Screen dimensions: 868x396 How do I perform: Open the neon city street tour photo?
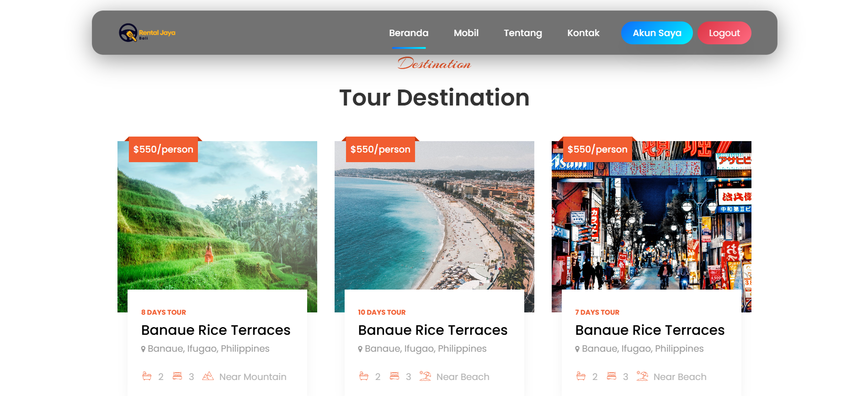click(x=651, y=219)
